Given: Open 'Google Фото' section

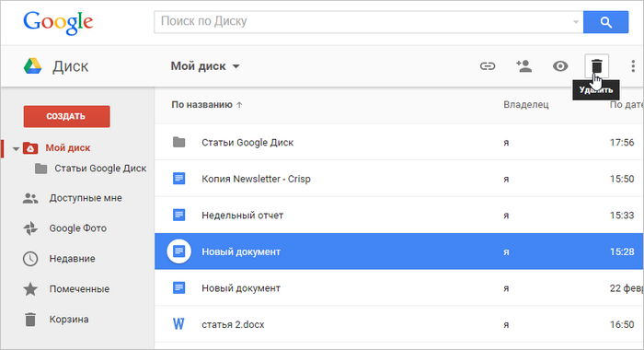Looking at the screenshot, I should pos(77,228).
